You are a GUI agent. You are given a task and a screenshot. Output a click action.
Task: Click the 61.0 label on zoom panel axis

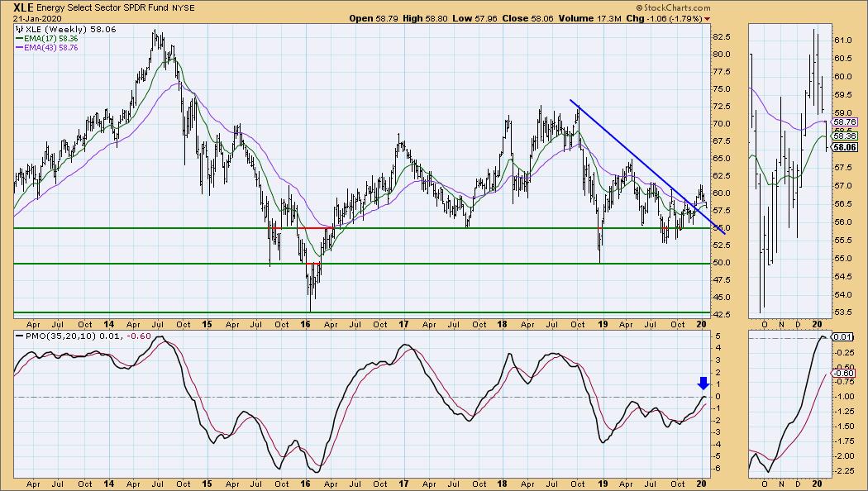[842, 41]
